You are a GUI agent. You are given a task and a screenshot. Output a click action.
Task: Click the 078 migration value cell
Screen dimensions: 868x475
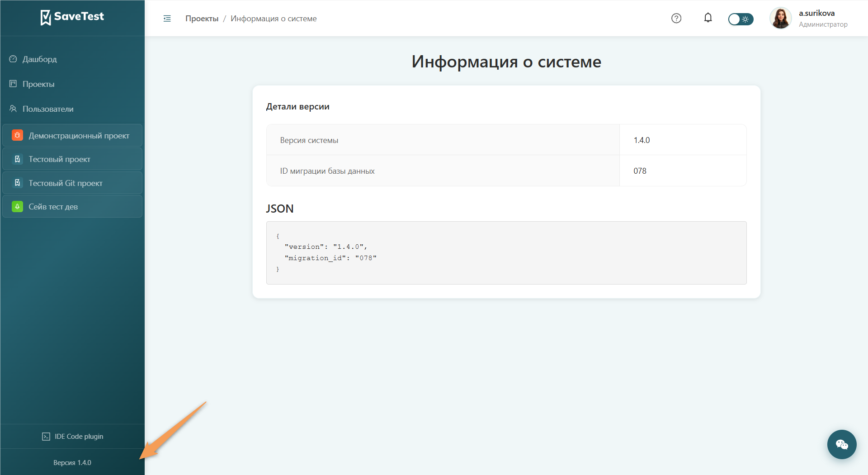(683, 171)
